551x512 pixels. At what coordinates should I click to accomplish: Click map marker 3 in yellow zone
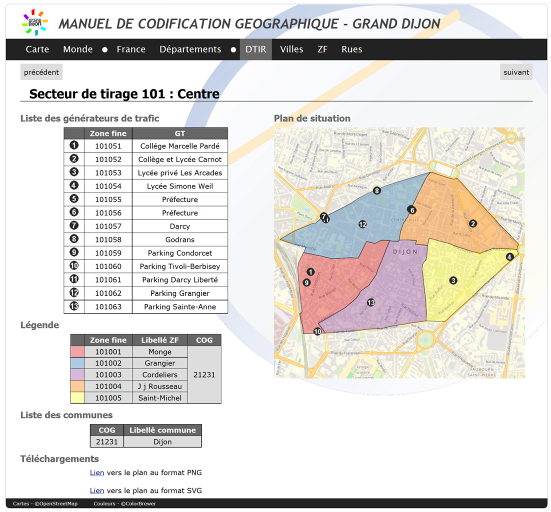click(x=453, y=280)
